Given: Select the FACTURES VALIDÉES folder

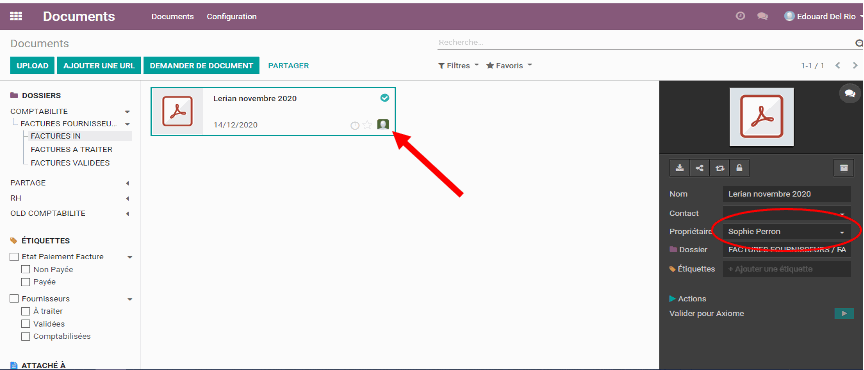Looking at the screenshot, I should click(70, 163).
